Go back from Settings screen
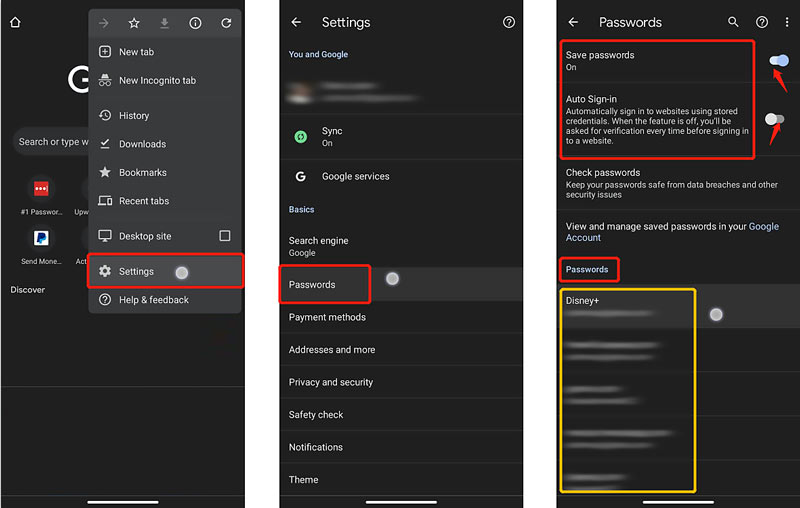The width and height of the screenshot is (800, 508). [296, 22]
